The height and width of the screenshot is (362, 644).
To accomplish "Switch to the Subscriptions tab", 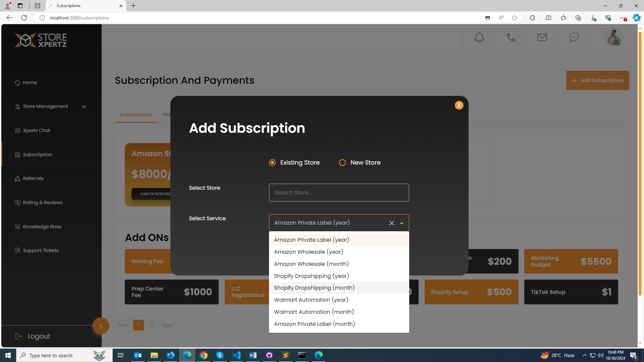I will coord(136,115).
